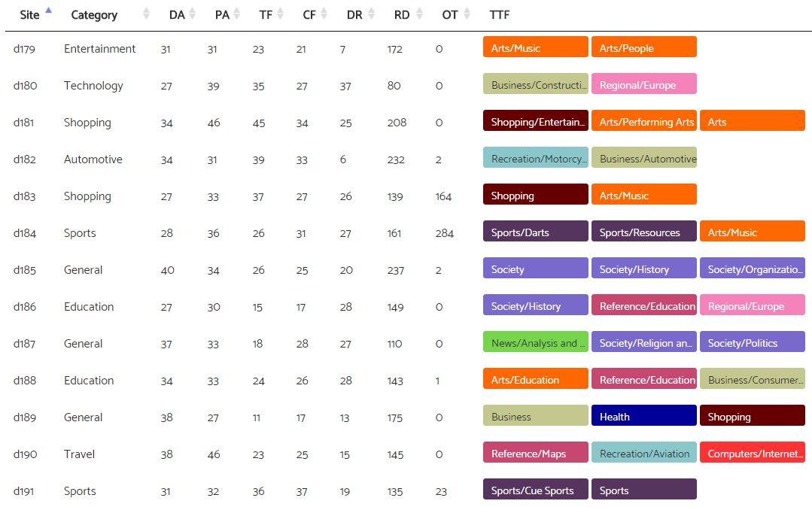Click the DR column sort icon
The height and width of the screenshot is (507, 812).
click(x=371, y=14)
